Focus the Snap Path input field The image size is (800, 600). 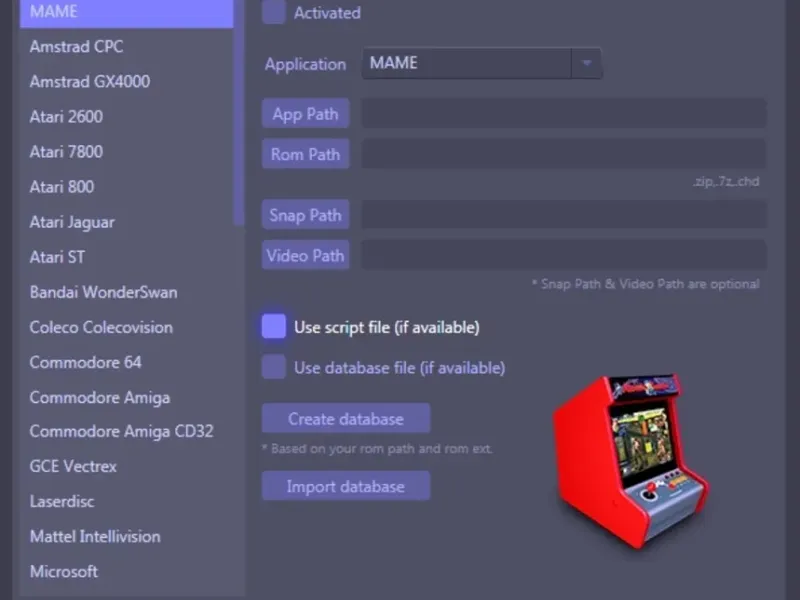pyautogui.click(x=564, y=215)
